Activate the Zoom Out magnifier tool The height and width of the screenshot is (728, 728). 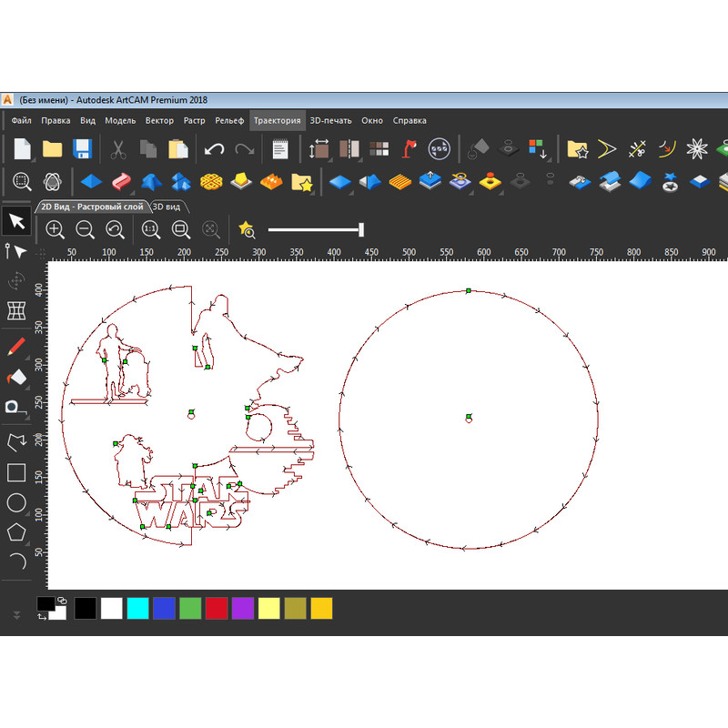click(85, 229)
